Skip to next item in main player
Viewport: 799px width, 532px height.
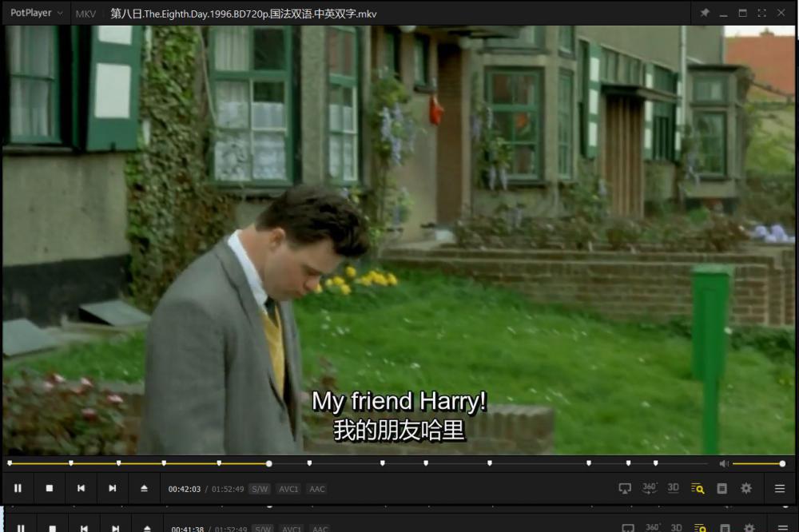pyautogui.click(x=113, y=488)
